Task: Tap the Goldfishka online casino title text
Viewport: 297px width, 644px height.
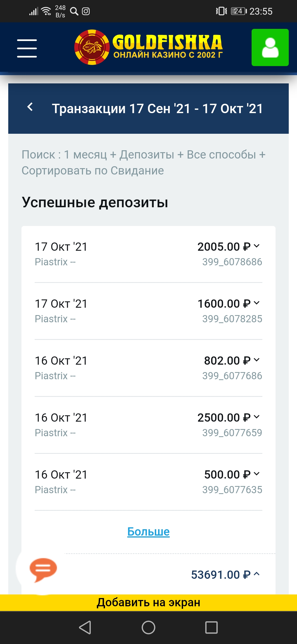Action: tap(167, 47)
